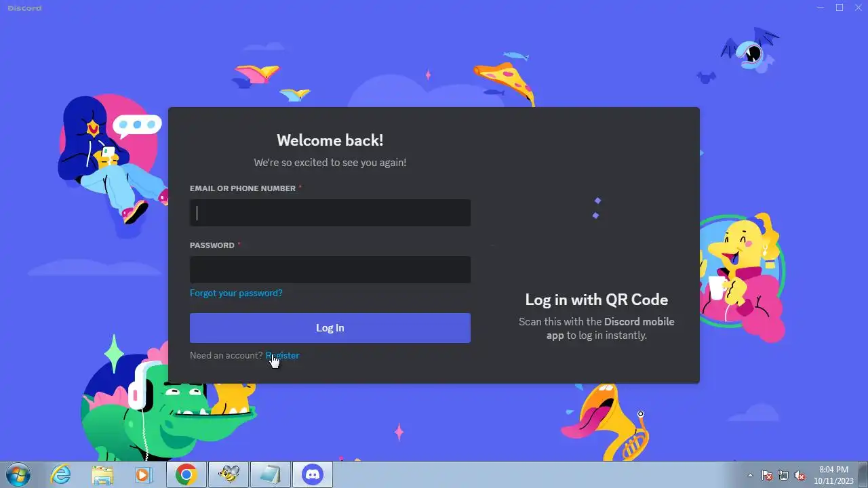Image resolution: width=868 pixels, height=488 pixels.
Task: Click the "EMAIL OR PHONE NUMBER" label
Action: pyautogui.click(x=243, y=188)
